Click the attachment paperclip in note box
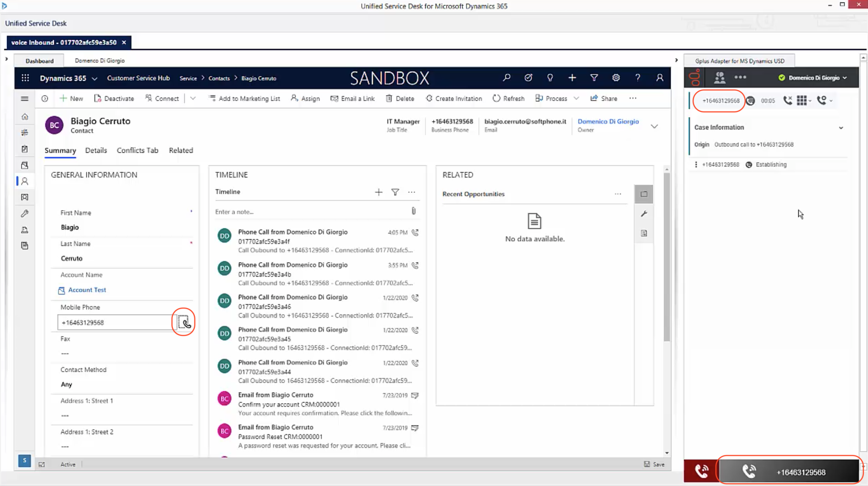Screen dimensions: 868x486 (413, 211)
